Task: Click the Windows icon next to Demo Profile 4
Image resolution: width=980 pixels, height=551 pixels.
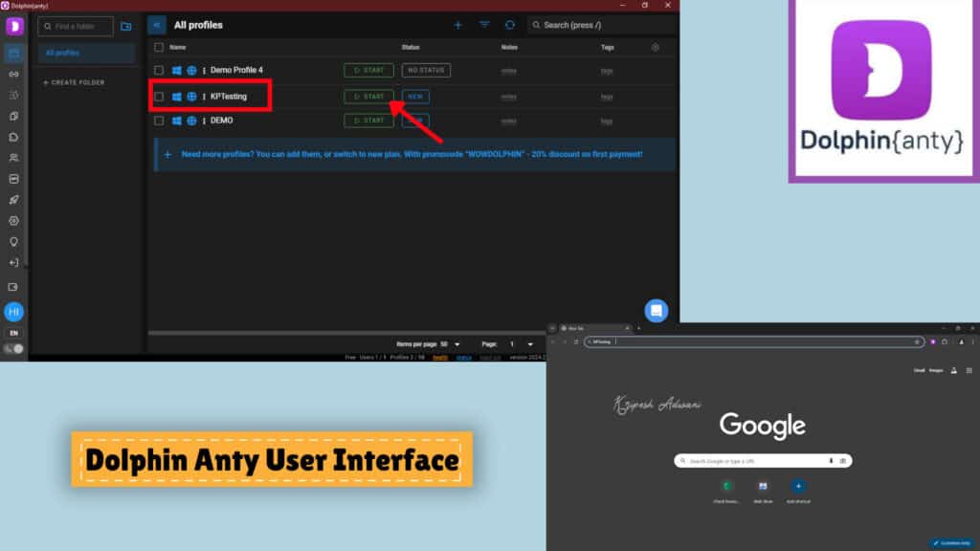Action: (x=177, y=70)
